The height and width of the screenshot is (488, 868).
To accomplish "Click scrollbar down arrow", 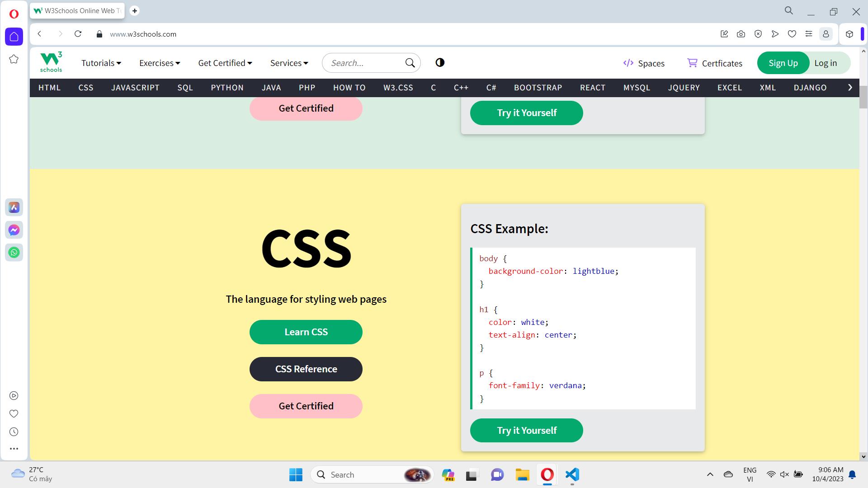I will tap(863, 456).
